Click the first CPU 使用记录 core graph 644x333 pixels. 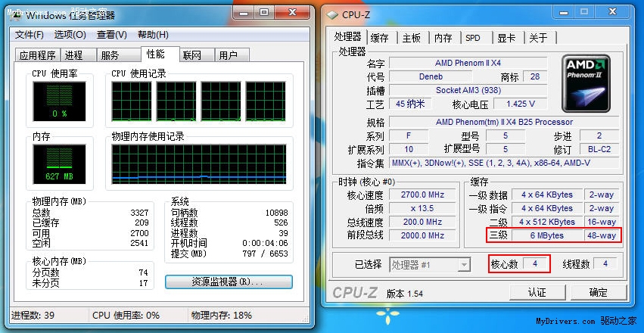tap(132, 101)
